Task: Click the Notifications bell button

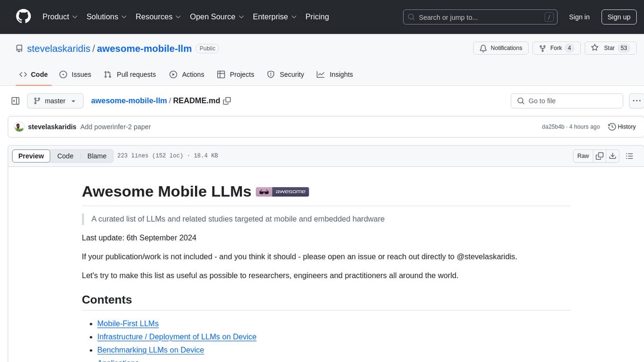Action: point(501,48)
